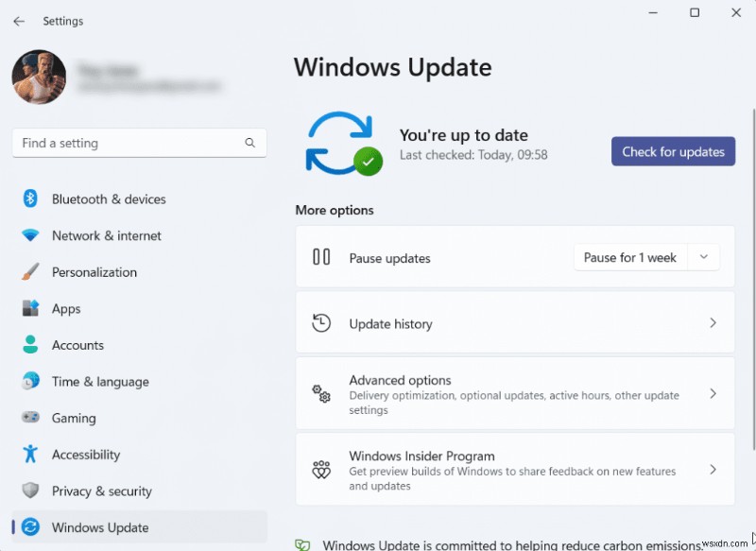The width and height of the screenshot is (756, 551).
Task: Click the Advanced options gears icon
Action: pos(321,394)
